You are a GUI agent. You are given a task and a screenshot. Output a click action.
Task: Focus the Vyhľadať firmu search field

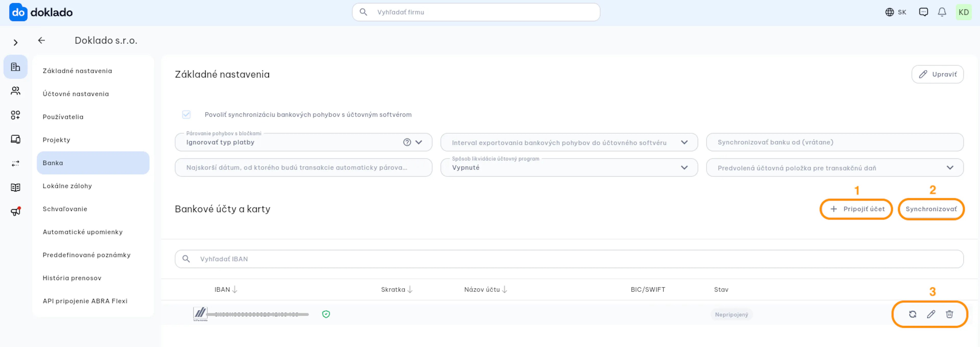tap(476, 12)
